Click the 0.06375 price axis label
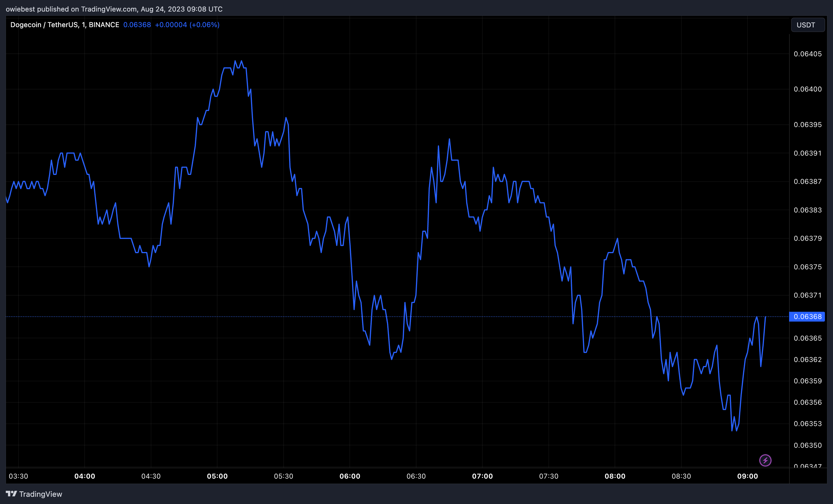 coord(808,267)
